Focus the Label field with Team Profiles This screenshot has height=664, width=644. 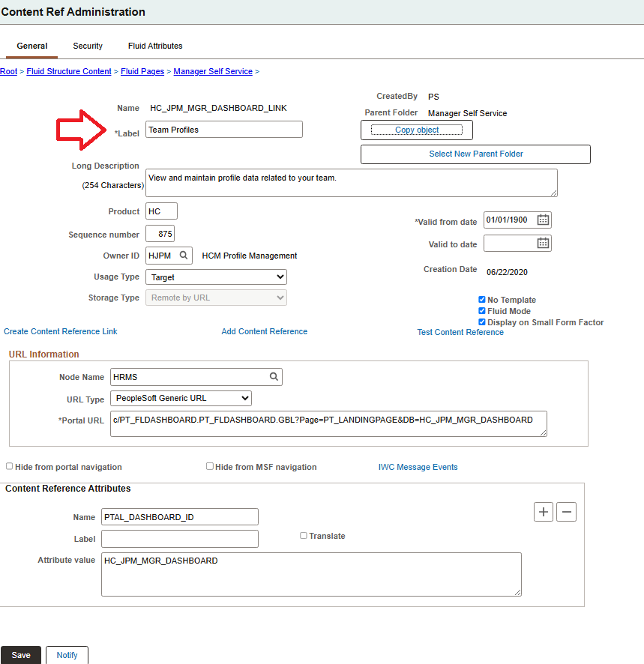pos(224,130)
